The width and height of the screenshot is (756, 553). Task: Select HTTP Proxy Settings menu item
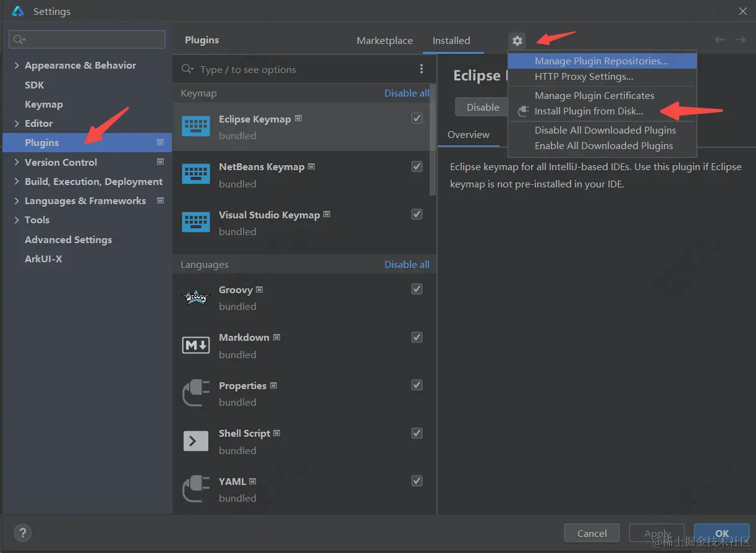(x=602, y=77)
